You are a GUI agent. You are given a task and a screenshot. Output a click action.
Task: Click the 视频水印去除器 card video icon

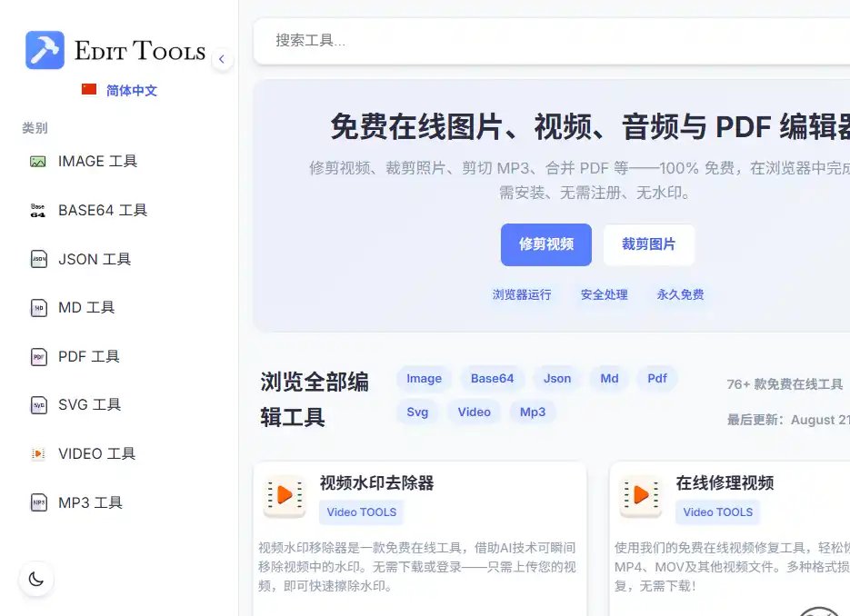tap(285, 495)
